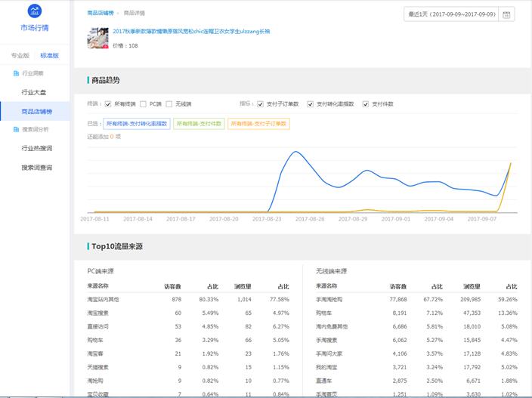
Task: Click the 淘宝客 row name
Action: pos(95,353)
